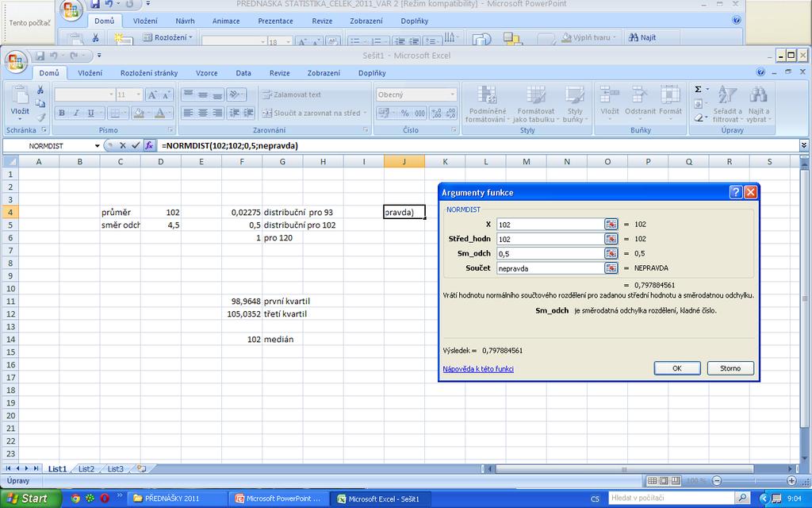Apply bold formatting in Excel
This screenshot has width=812, height=508.
pyautogui.click(x=62, y=113)
